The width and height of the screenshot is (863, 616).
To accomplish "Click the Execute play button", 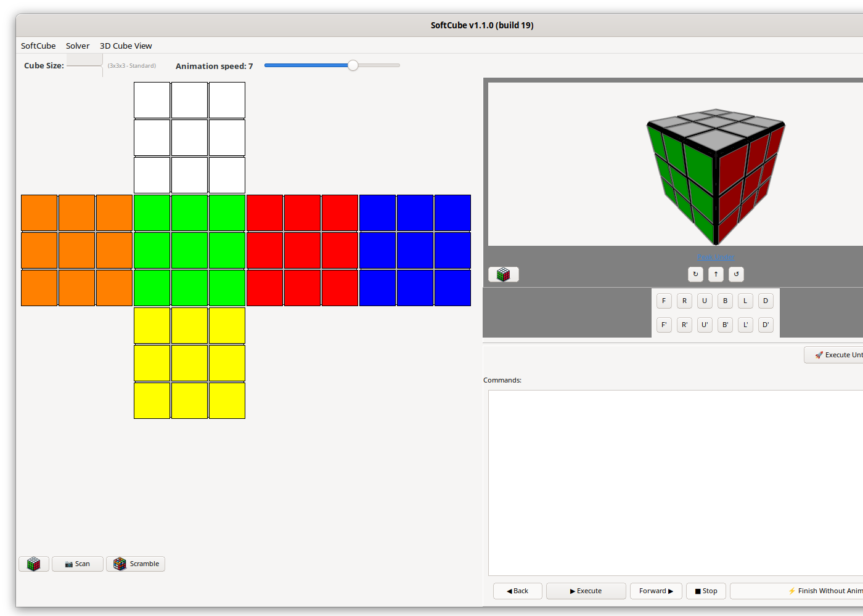I will 586,591.
